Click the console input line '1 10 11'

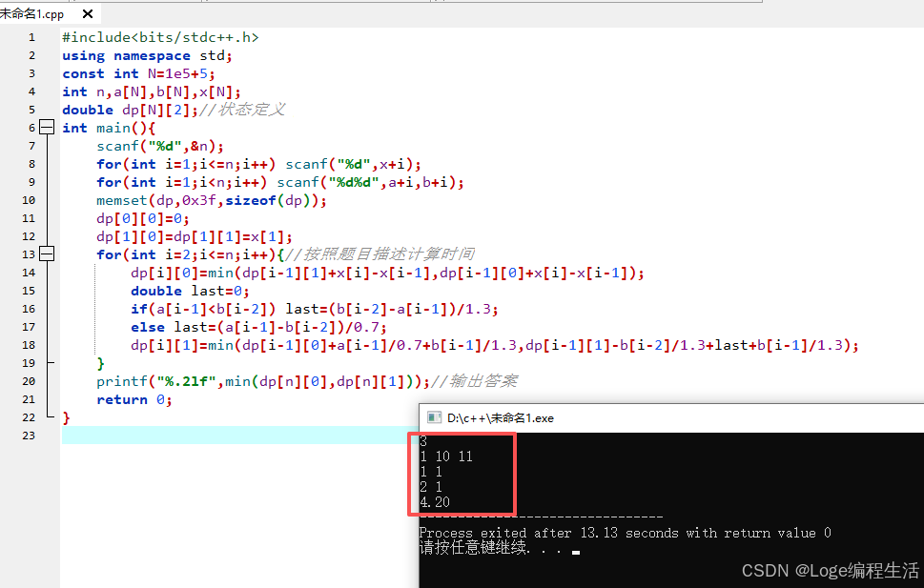(446, 456)
